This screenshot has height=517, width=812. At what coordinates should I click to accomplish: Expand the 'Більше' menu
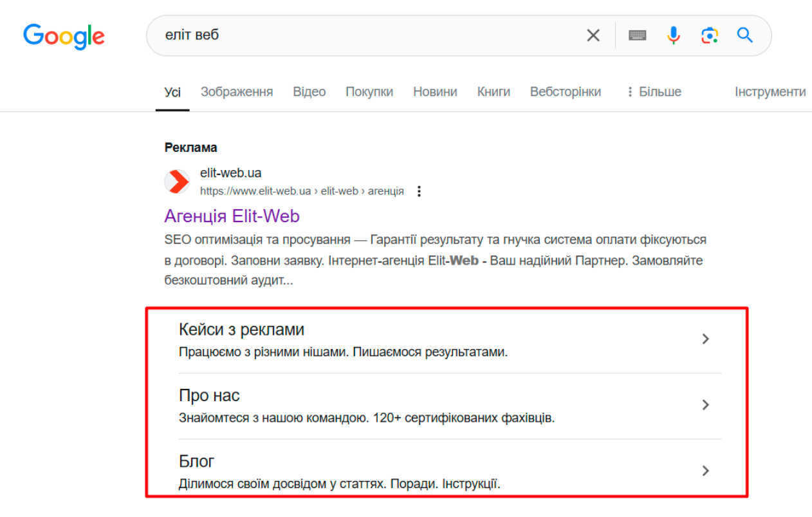coord(654,92)
